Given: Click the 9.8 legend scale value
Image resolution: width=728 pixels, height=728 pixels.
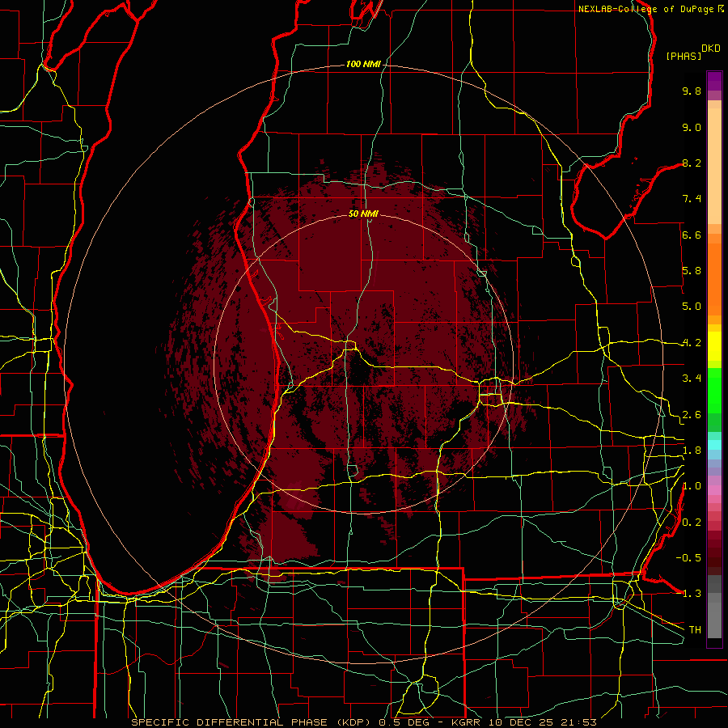Looking at the screenshot, I should click(x=692, y=91).
